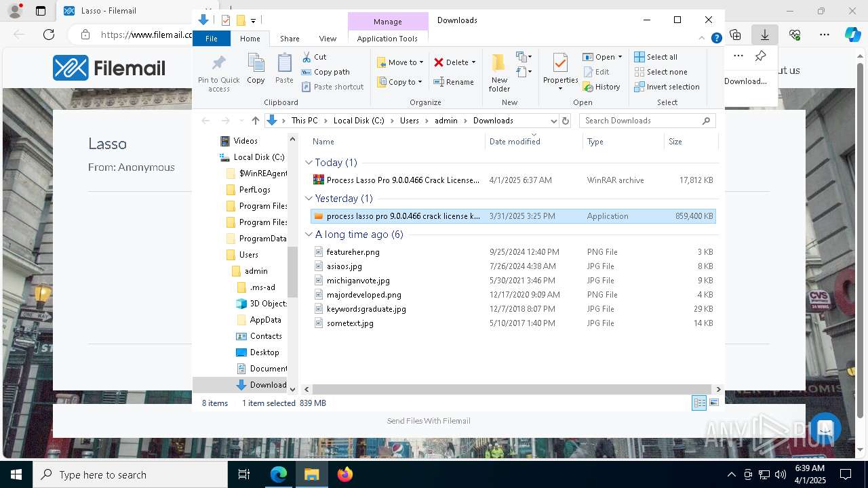Collapse the Today group
This screenshot has width=868, height=488.
click(309, 163)
